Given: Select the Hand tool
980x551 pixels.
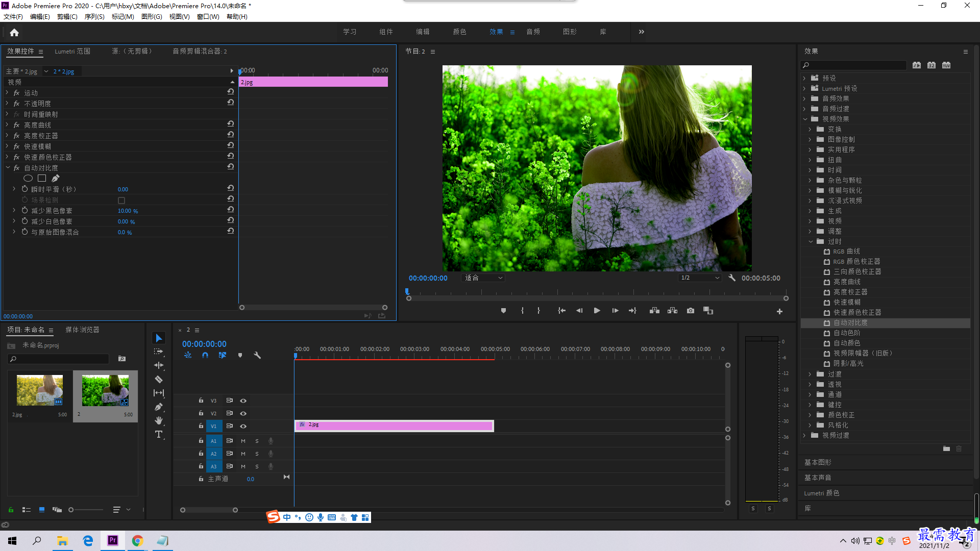Looking at the screenshot, I should coord(159,420).
